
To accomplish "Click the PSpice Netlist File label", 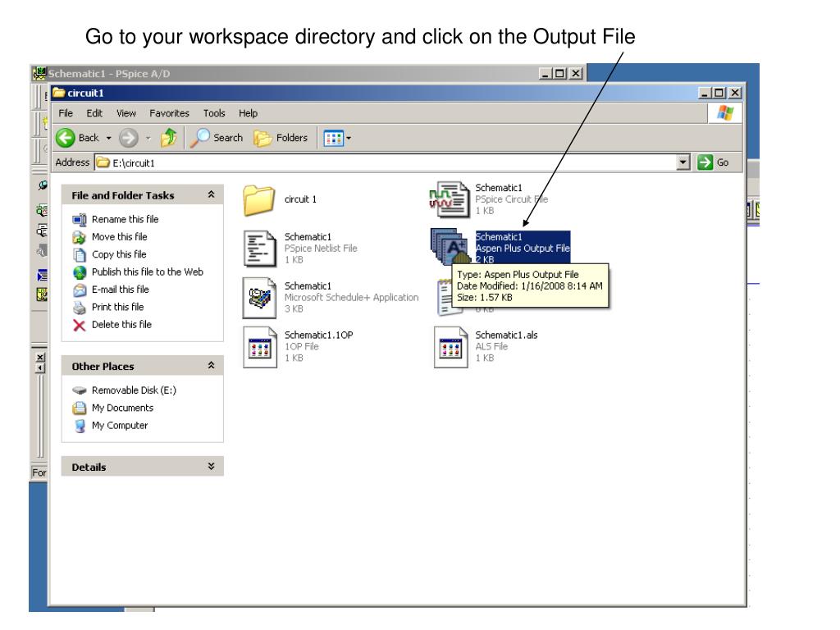I will 321,249.
